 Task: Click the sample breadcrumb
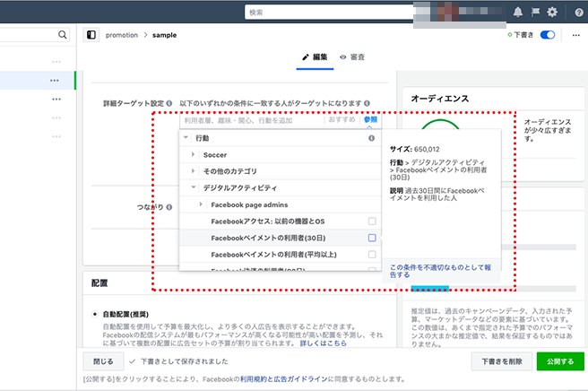click(x=164, y=35)
